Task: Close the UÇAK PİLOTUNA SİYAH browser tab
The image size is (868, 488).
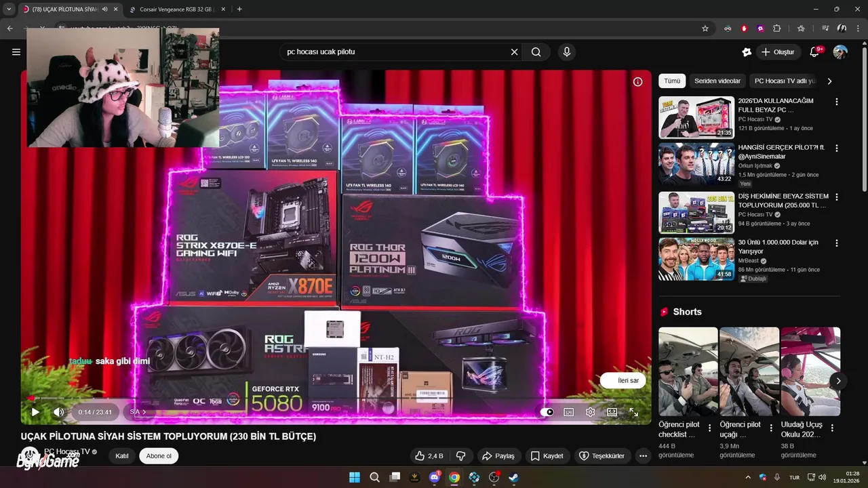Action: click(x=116, y=9)
